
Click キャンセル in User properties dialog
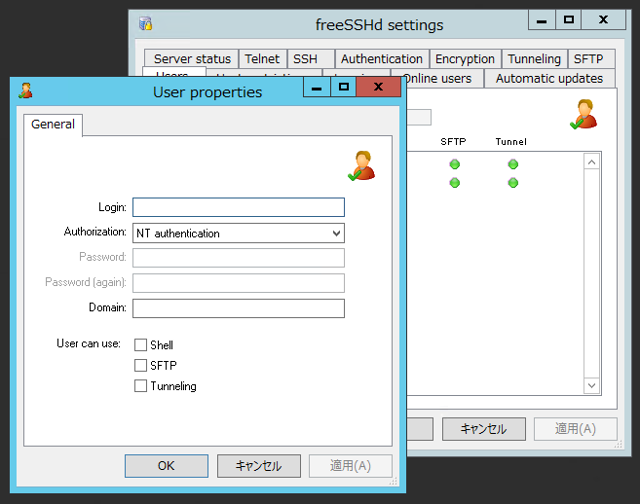(259, 466)
